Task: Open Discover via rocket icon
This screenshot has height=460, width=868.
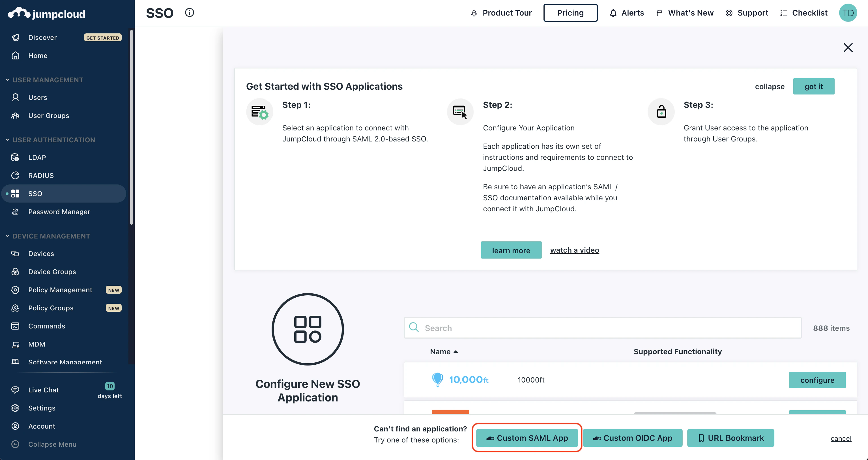Action: click(16, 37)
